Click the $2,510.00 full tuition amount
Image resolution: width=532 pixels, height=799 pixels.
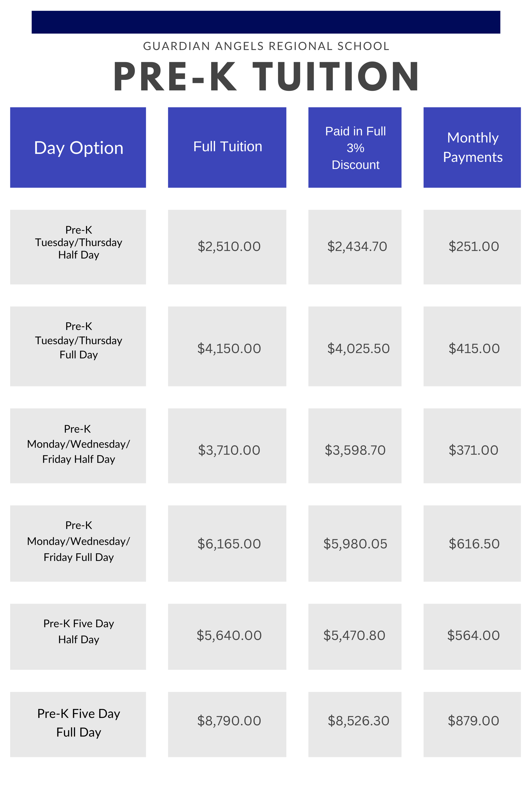point(229,247)
